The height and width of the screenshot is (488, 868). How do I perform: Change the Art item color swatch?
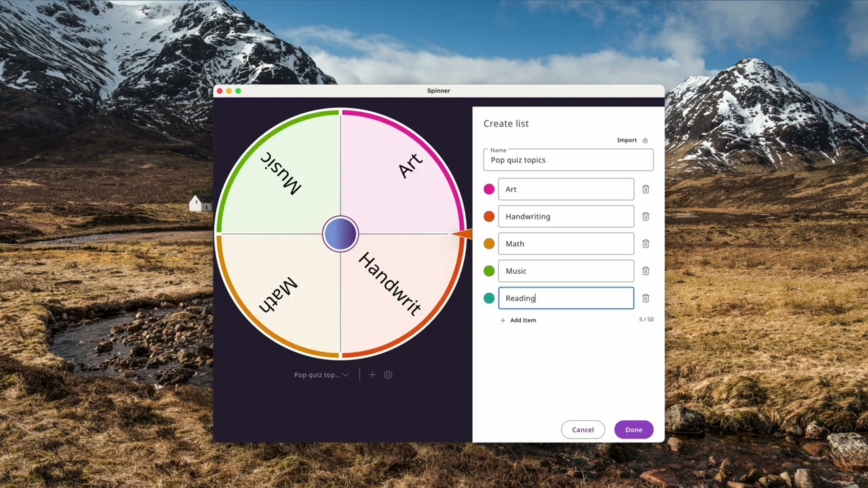[x=489, y=189]
